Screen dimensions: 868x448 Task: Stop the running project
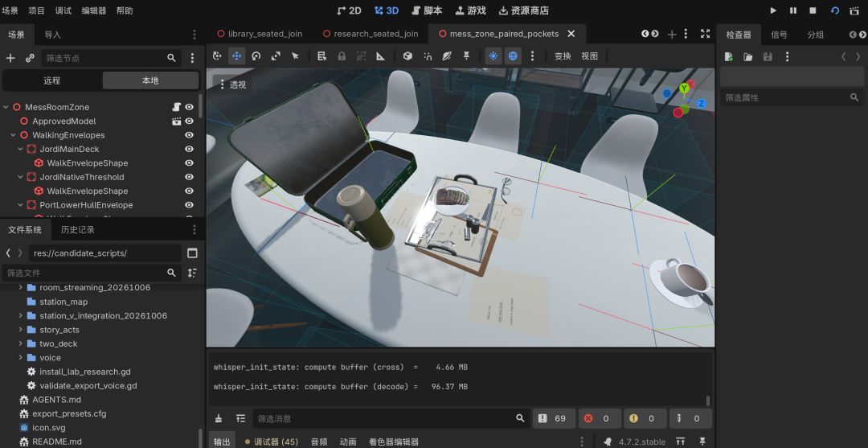click(813, 10)
